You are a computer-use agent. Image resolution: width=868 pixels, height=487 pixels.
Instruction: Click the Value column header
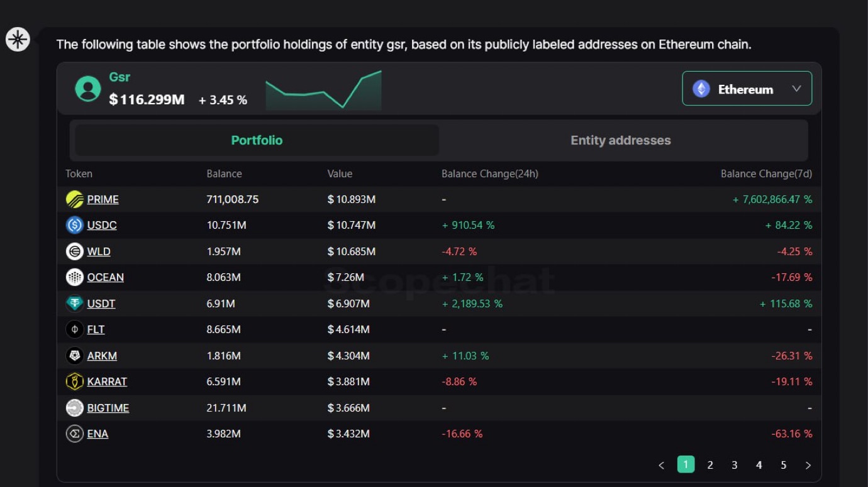pyautogui.click(x=340, y=173)
